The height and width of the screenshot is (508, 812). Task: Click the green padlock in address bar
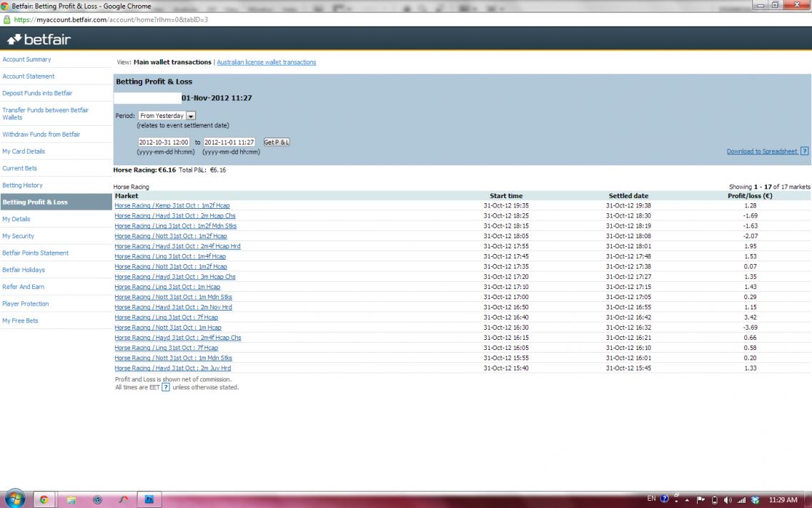point(6,20)
